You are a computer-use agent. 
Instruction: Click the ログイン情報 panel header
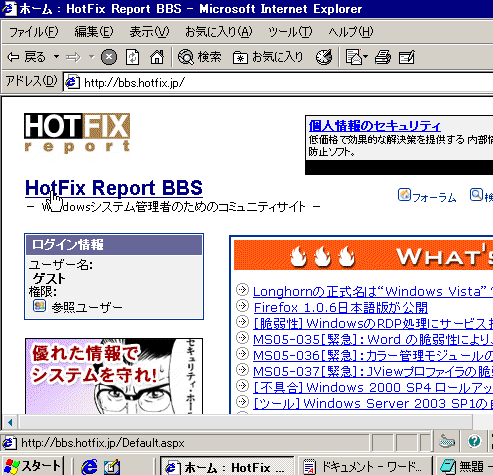114,245
